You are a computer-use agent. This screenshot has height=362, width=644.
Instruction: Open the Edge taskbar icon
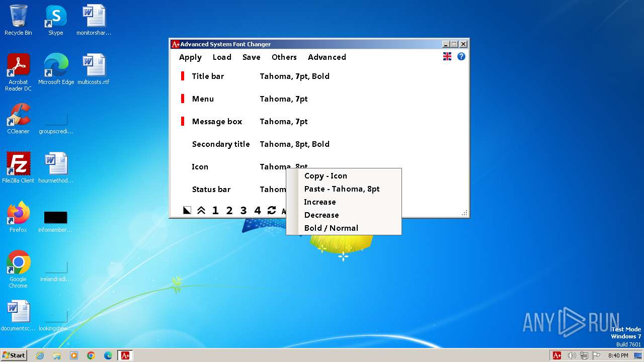[108, 355]
